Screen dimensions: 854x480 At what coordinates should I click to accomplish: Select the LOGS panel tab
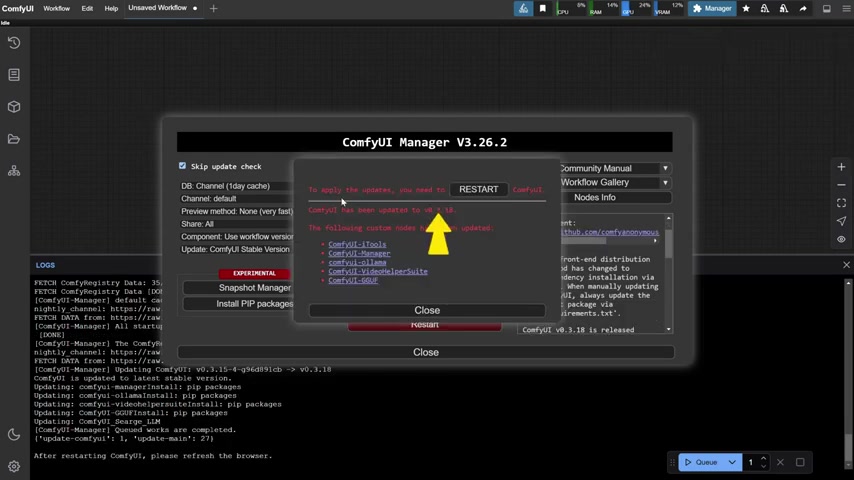click(45, 265)
